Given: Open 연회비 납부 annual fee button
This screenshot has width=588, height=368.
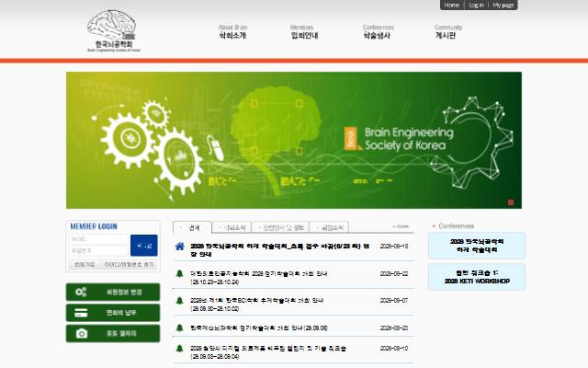Looking at the screenshot, I should [x=113, y=313].
